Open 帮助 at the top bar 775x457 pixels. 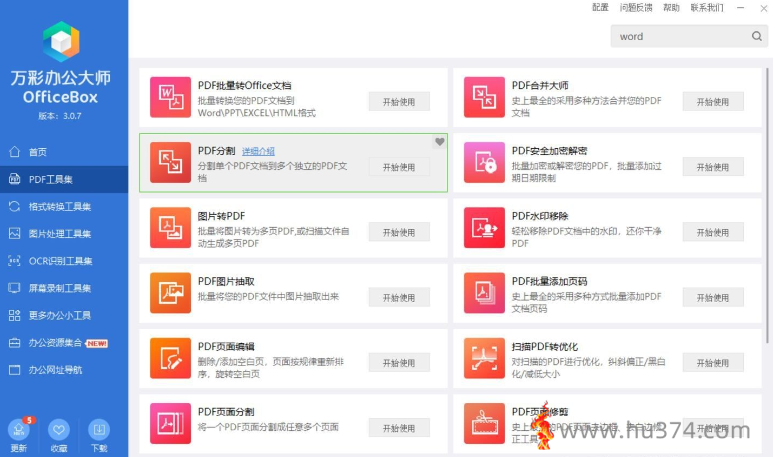[671, 7]
